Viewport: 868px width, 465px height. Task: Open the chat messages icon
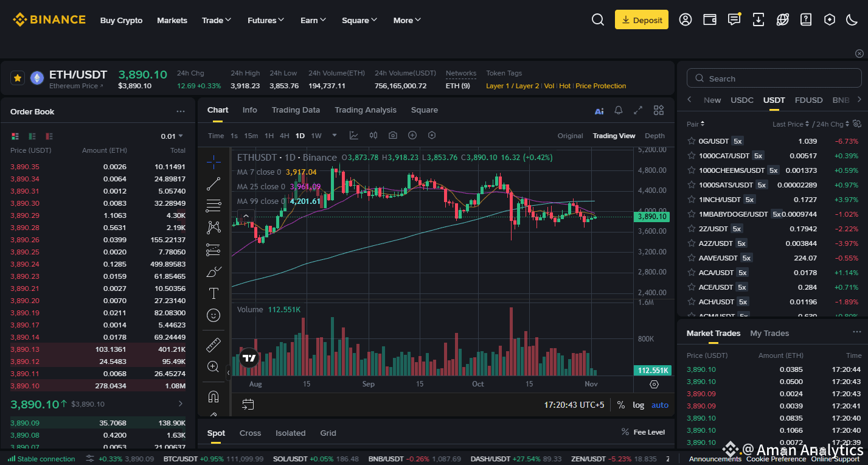tap(734, 19)
